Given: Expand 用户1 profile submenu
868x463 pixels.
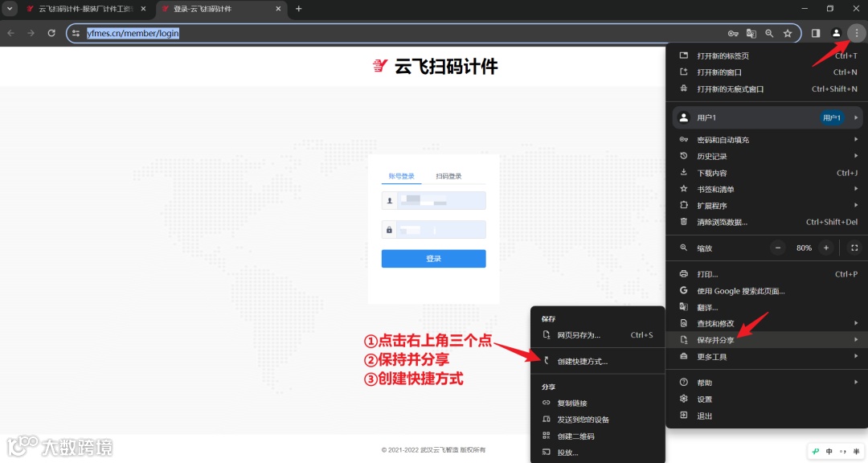Looking at the screenshot, I should 768,117.
